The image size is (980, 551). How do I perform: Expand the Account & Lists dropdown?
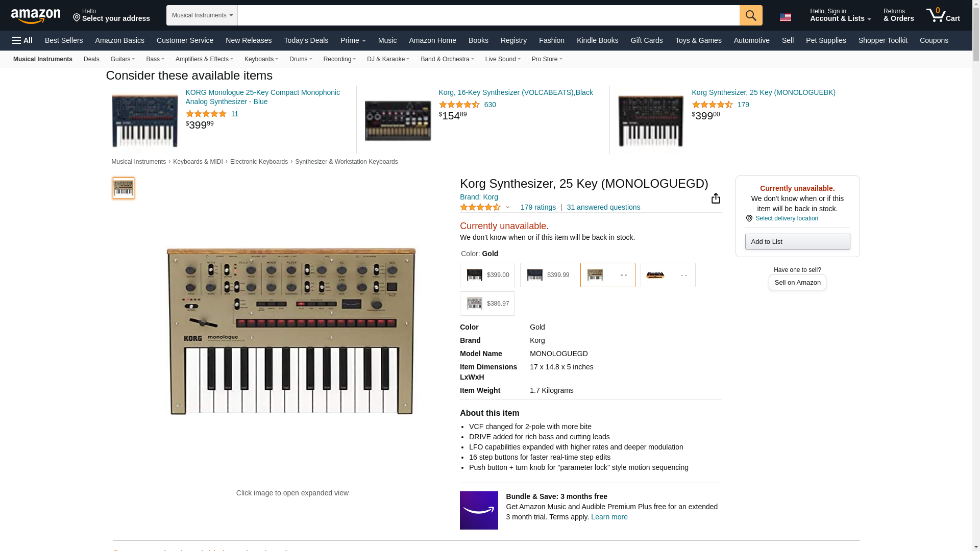coord(840,15)
